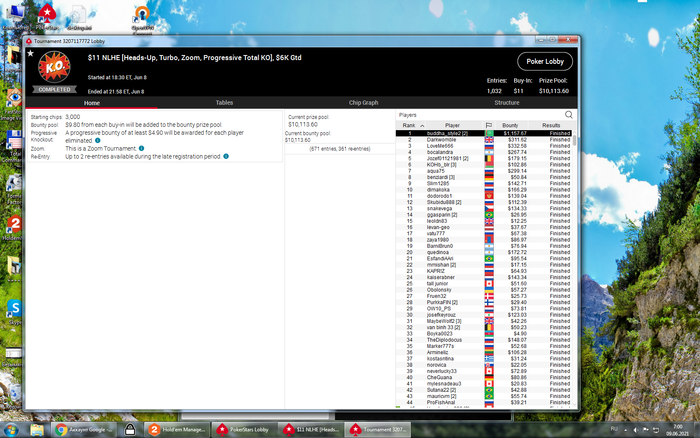Select player Damwomble row
700x438 pixels.
coord(483,140)
